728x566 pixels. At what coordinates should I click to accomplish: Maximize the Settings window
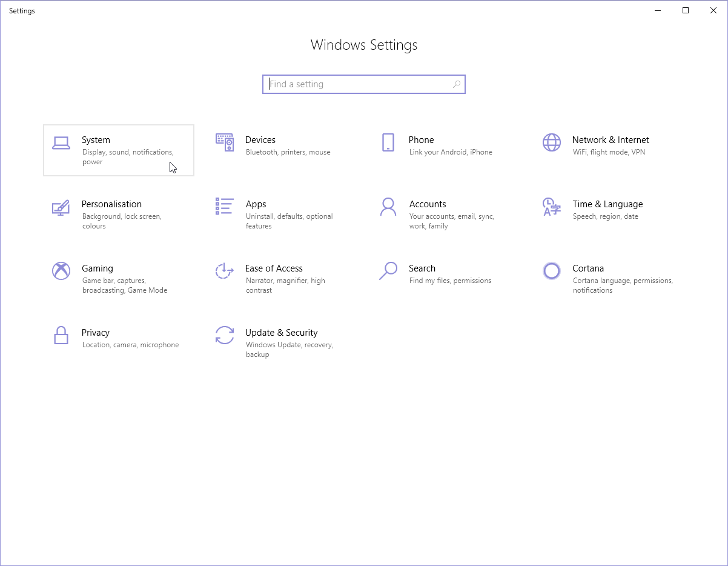click(686, 10)
